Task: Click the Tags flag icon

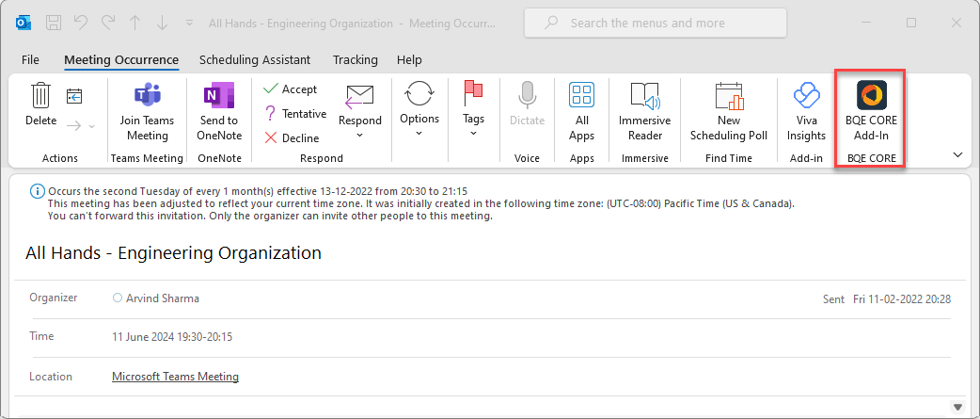Action: coord(473,94)
